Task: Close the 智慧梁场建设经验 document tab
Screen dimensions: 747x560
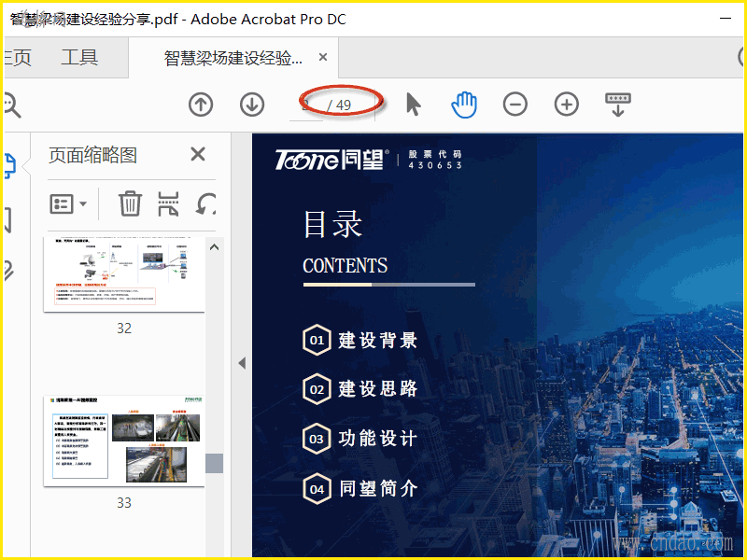Action: [323, 57]
